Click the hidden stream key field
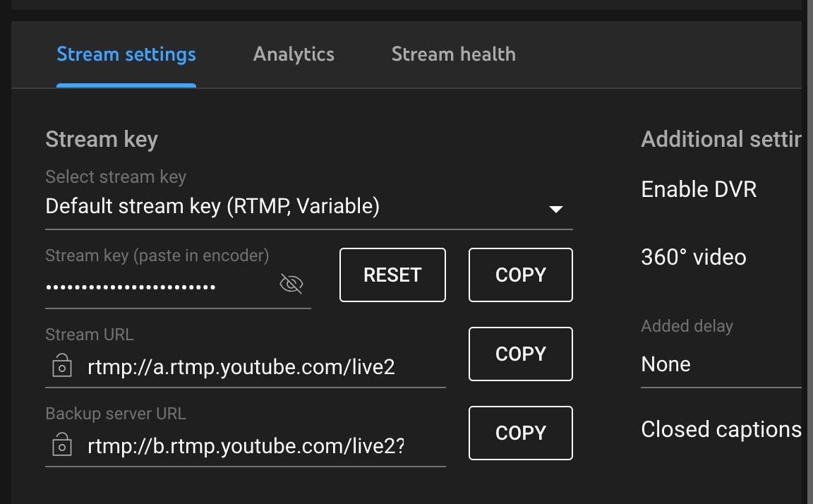The image size is (813, 504). (x=161, y=287)
